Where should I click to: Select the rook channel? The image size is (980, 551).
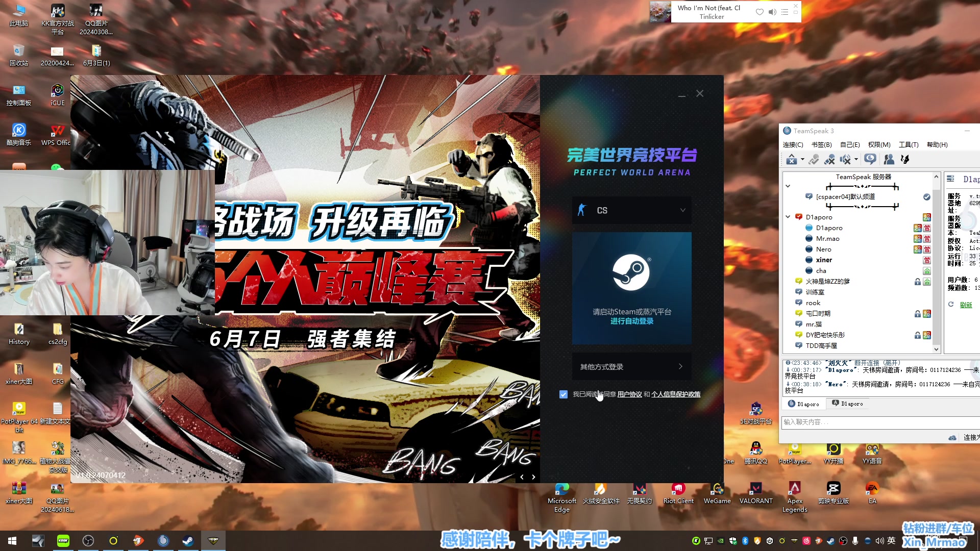pyautogui.click(x=813, y=303)
